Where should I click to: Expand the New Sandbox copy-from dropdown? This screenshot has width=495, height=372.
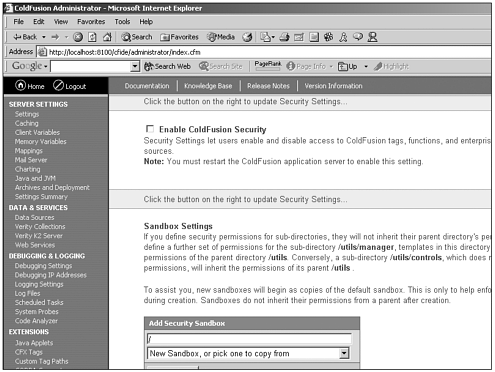point(344,353)
